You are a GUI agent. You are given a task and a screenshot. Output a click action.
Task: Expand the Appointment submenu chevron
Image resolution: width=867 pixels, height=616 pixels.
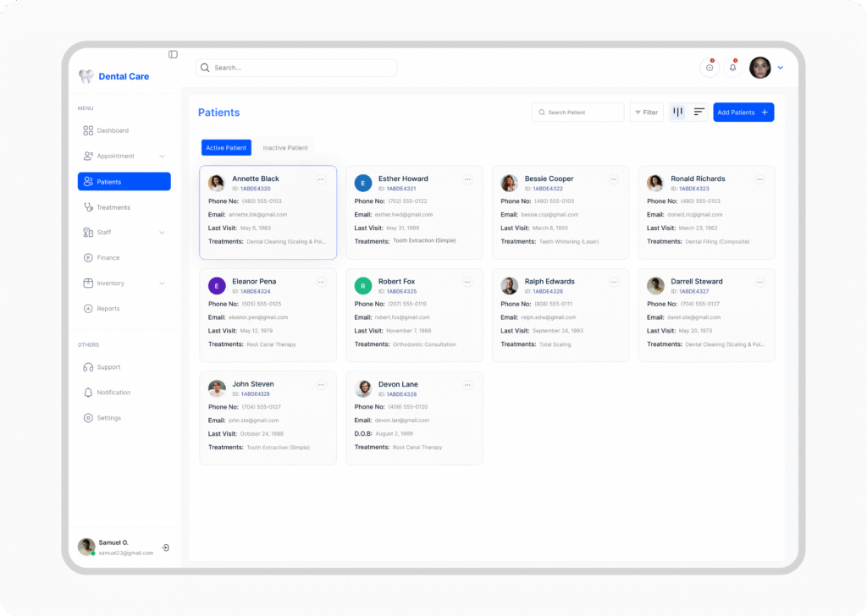coord(162,157)
